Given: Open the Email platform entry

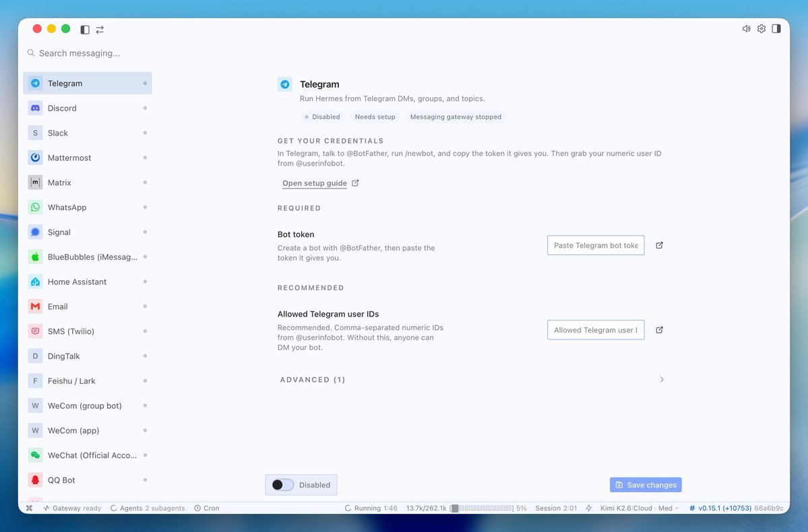Looking at the screenshot, I should coord(87,306).
